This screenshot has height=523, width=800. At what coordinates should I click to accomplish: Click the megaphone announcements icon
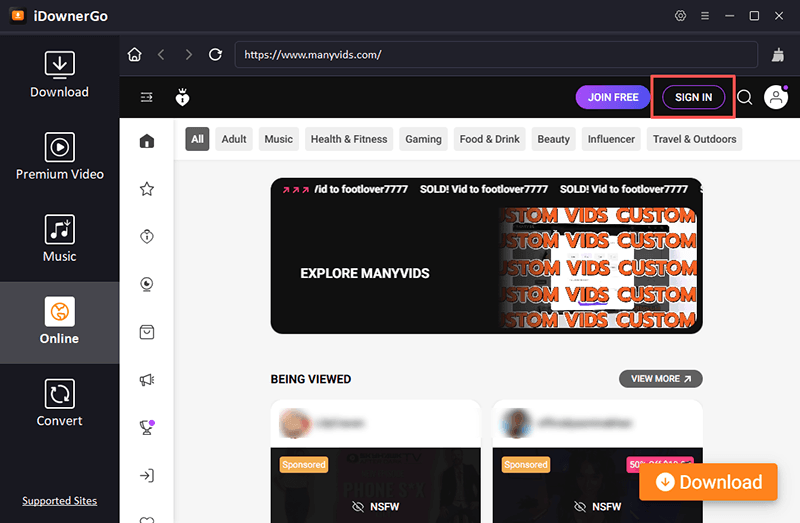click(147, 380)
